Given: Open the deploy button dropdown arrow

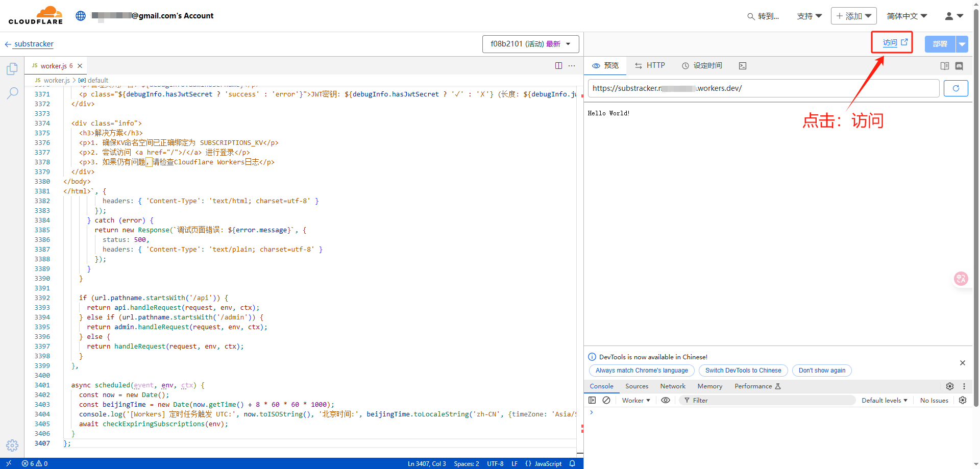Looking at the screenshot, I should 962,44.
